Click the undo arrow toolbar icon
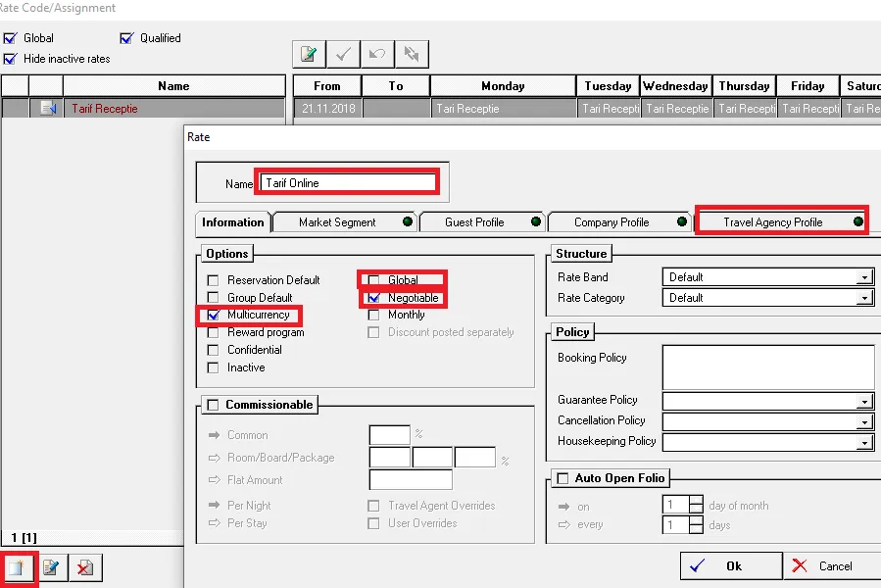Image resolution: width=881 pixels, height=588 pixels. point(377,54)
